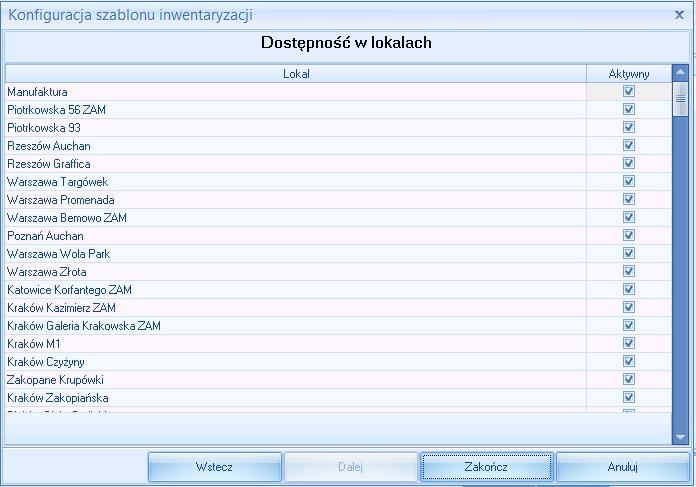The image size is (696, 487).
Task: Toggle Aktywny checkbox for Kraków Kazimierz ZAM
Action: 629,307
